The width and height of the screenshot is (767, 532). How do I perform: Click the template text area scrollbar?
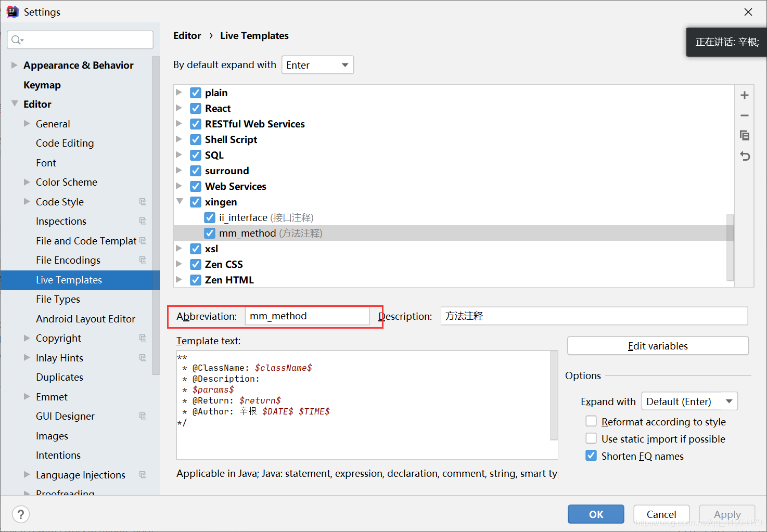click(x=554, y=396)
